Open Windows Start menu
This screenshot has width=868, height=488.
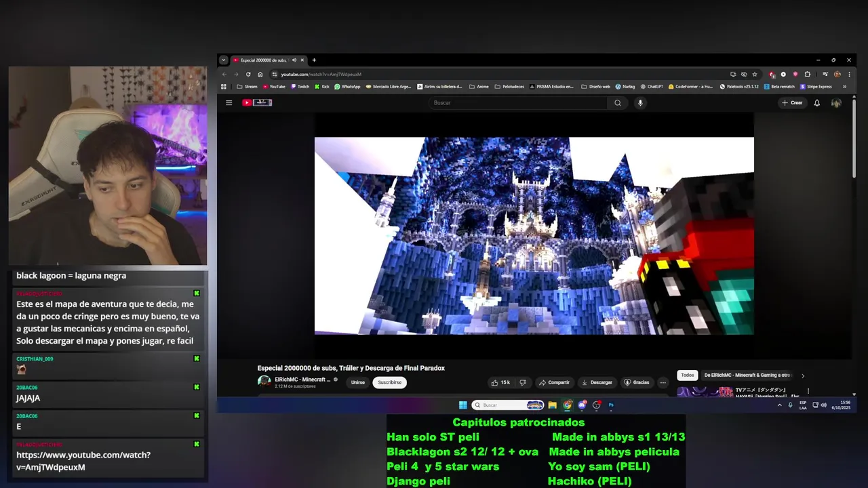(462, 405)
